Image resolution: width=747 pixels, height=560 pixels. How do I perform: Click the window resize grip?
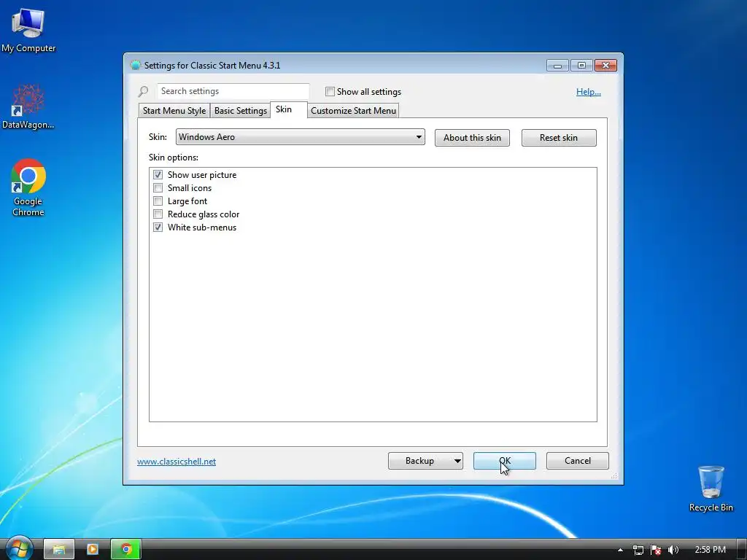[614, 475]
